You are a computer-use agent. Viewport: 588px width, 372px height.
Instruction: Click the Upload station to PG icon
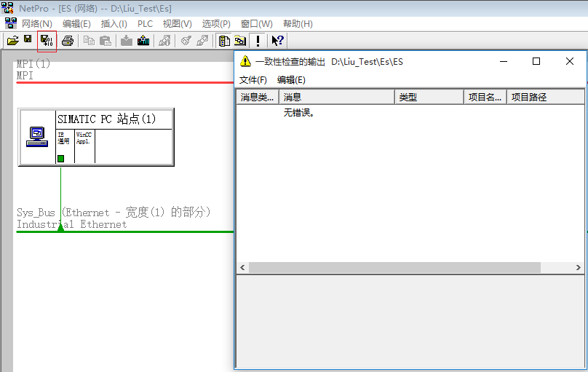click(143, 41)
